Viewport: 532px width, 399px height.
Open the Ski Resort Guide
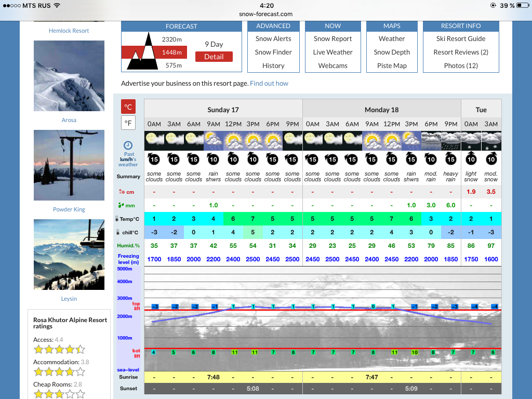(461, 38)
